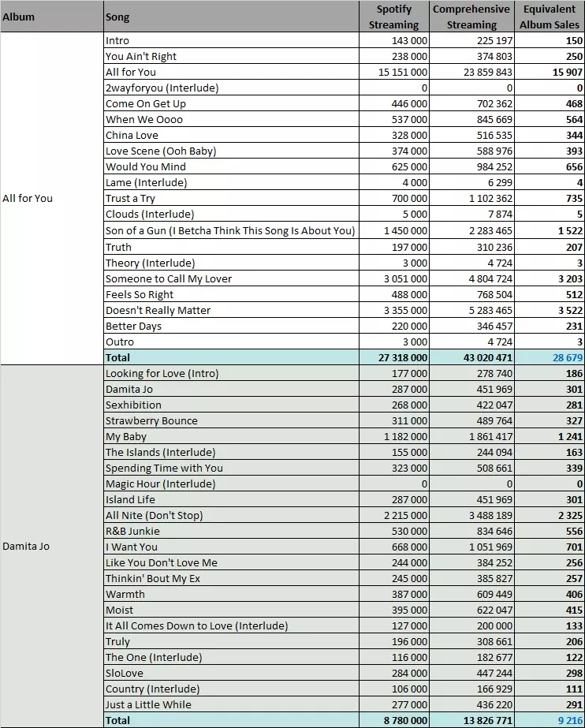
Task: Click the 'Truth' song cell
Action: (x=231, y=247)
